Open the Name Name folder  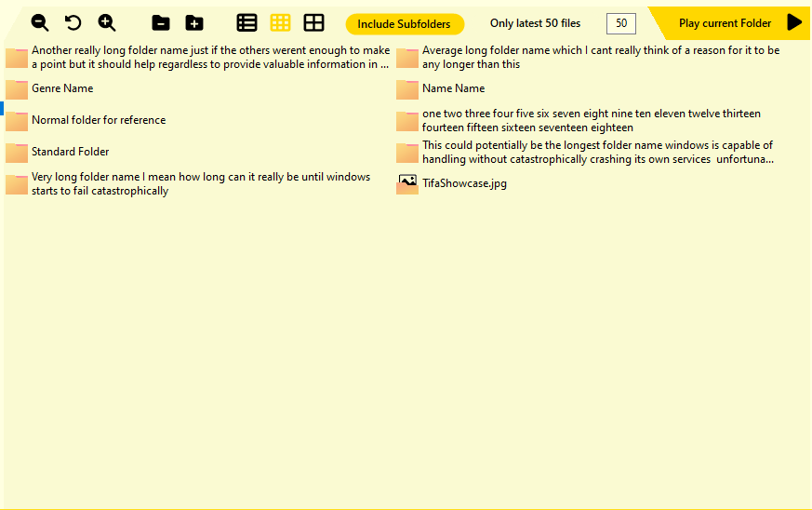pos(453,88)
